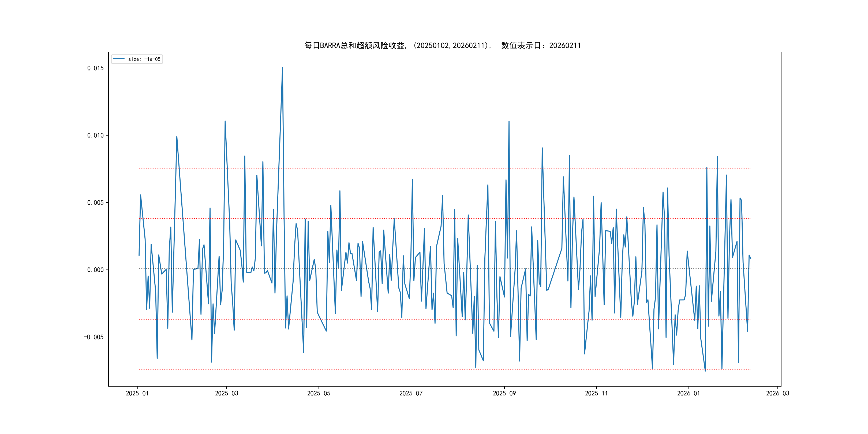Click the topmost red dotted horizontal line
This screenshot has width=868, height=434.
pos(371,168)
